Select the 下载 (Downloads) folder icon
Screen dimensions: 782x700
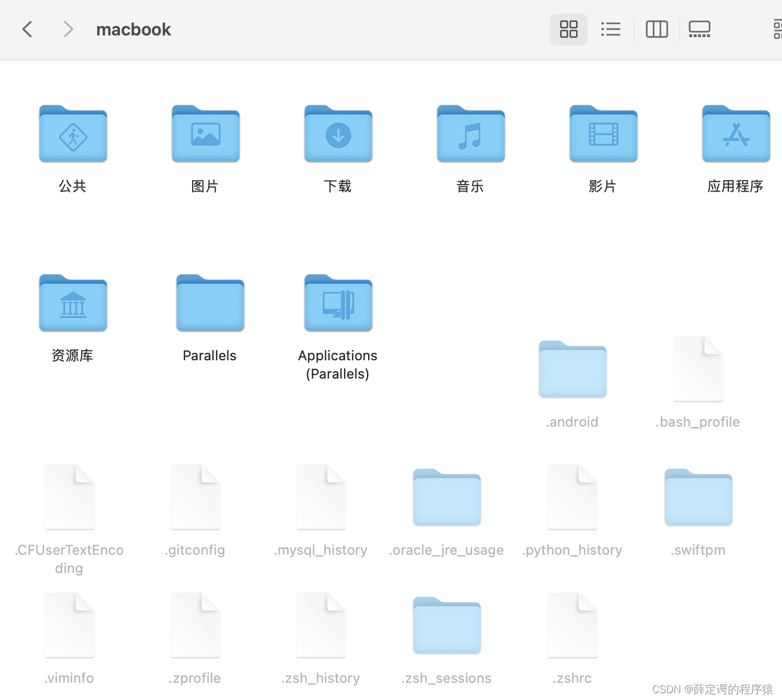point(338,133)
